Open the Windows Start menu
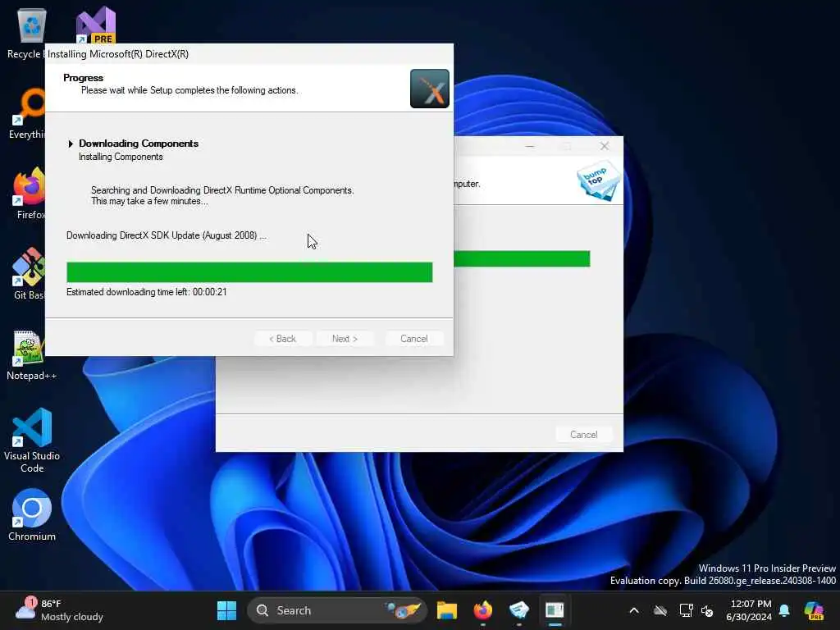 226,610
